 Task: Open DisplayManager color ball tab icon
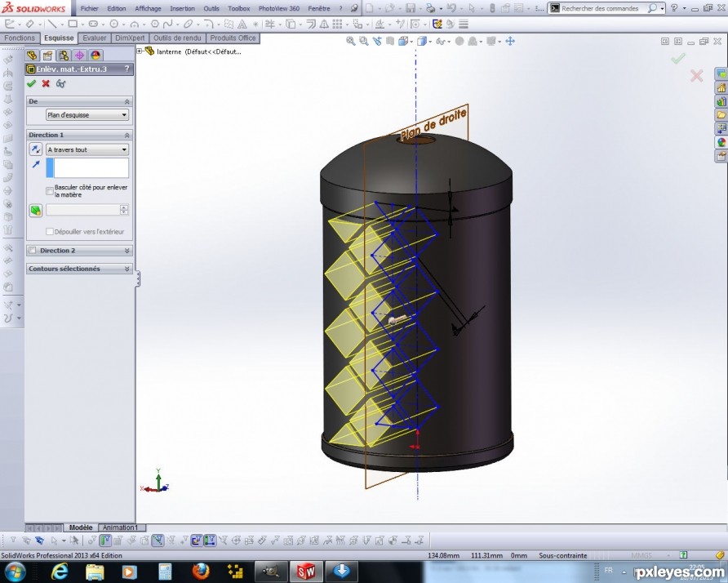click(95, 56)
